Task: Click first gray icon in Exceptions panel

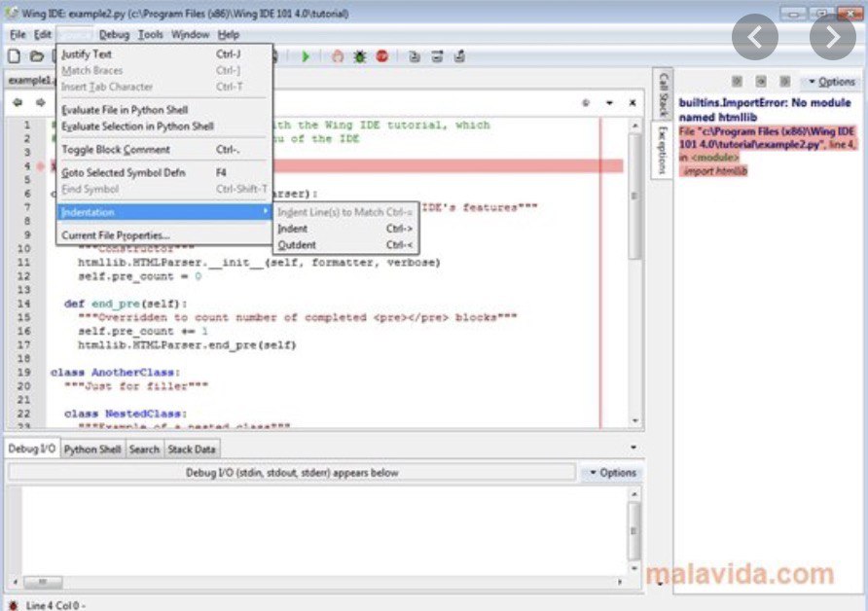Action: tap(737, 82)
